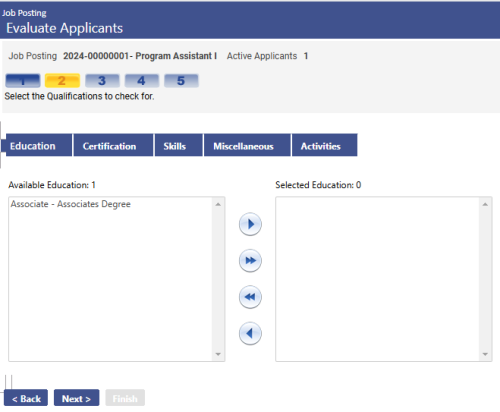Remove all items from Selected Education
The width and height of the screenshot is (500, 412).
250,297
